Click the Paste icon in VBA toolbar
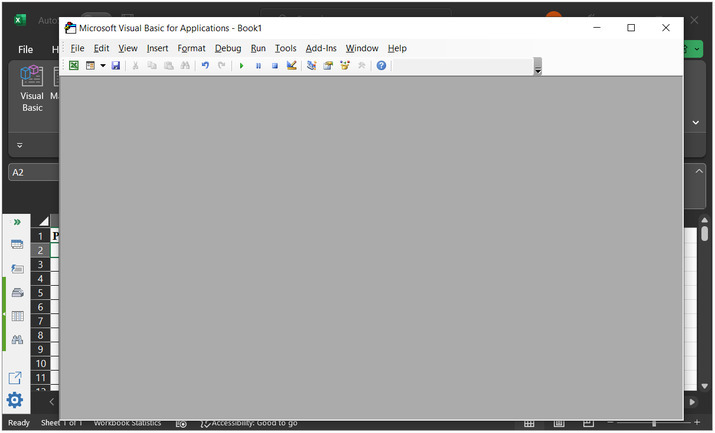715x433 pixels. [169, 66]
